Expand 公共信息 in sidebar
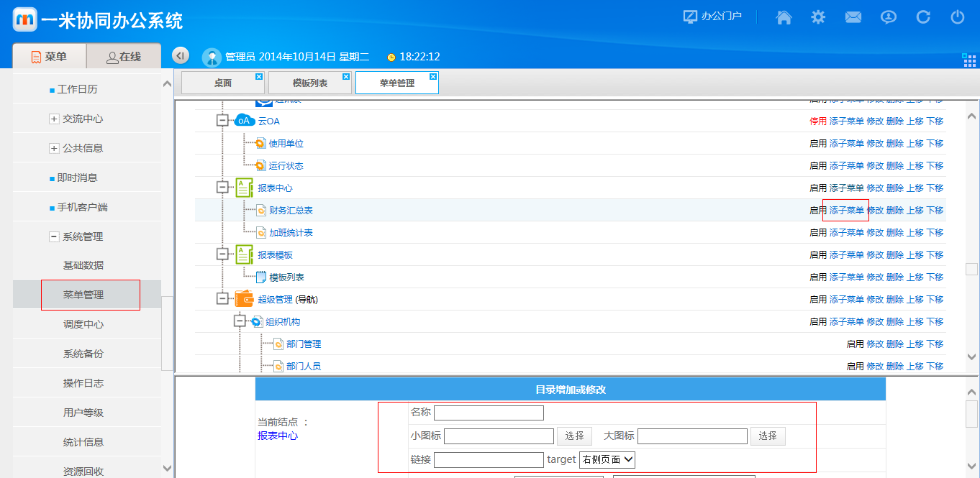Screen dimensions: 980x478 [54, 149]
